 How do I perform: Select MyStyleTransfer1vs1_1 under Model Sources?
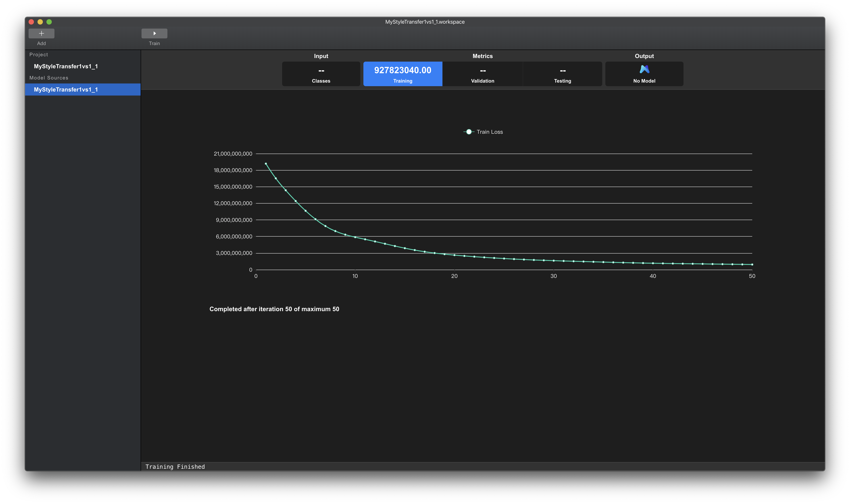[x=66, y=89]
